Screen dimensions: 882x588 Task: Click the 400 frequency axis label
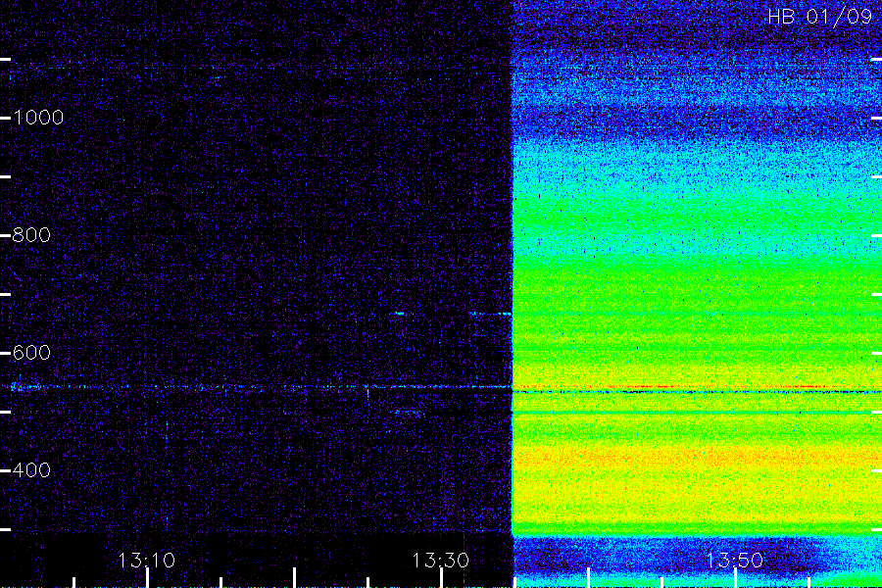click(x=31, y=470)
